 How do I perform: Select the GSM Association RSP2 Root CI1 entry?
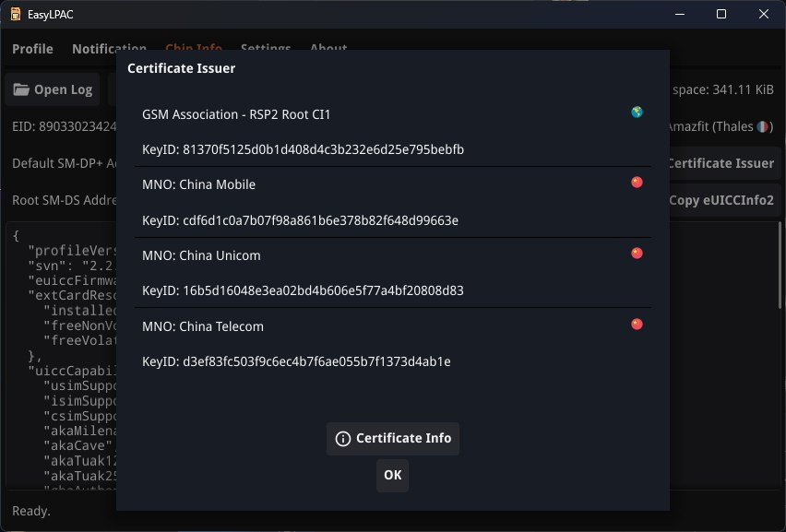(x=236, y=114)
